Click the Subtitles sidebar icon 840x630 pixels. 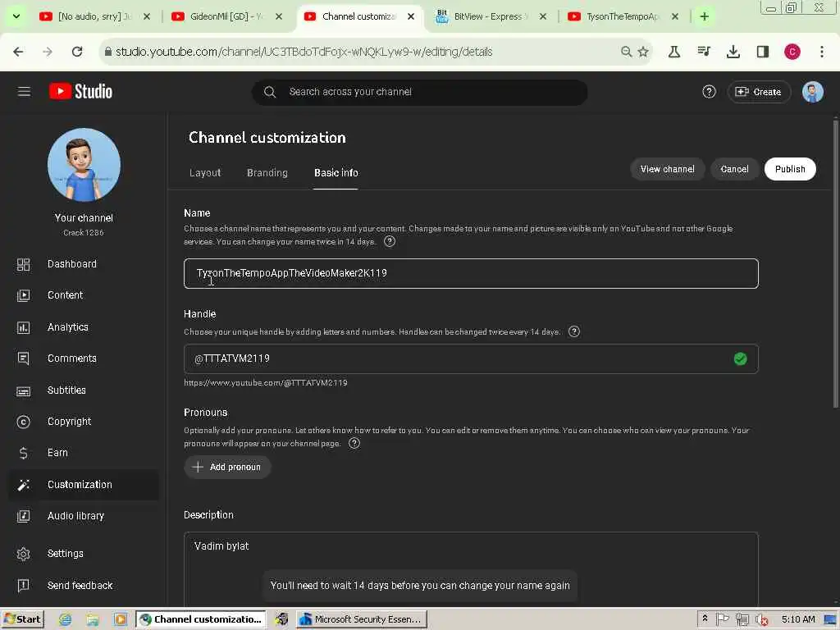coord(23,390)
